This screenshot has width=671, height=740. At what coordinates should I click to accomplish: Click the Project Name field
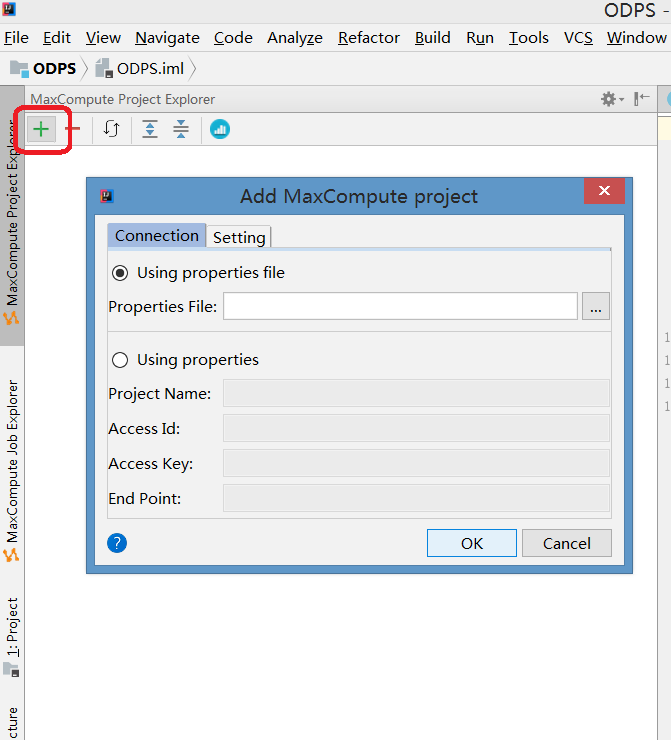[x=416, y=393]
